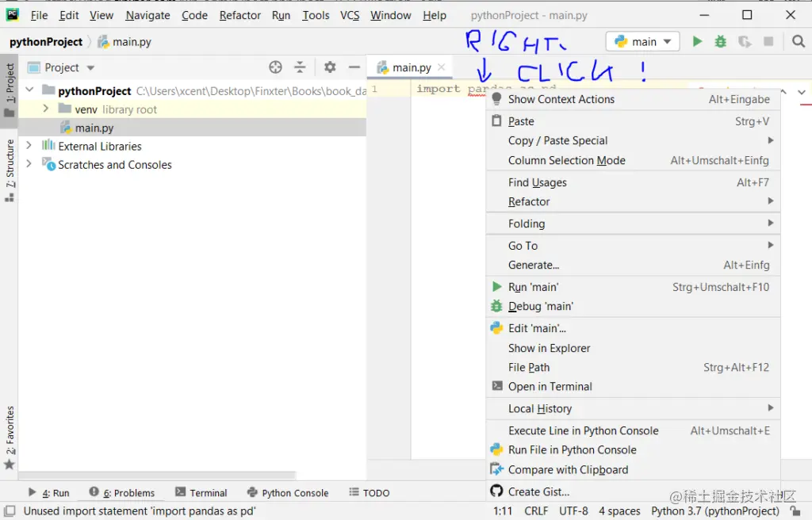Open the Refactor menu in the menu bar
Screen dimensions: 812x520
239,15
